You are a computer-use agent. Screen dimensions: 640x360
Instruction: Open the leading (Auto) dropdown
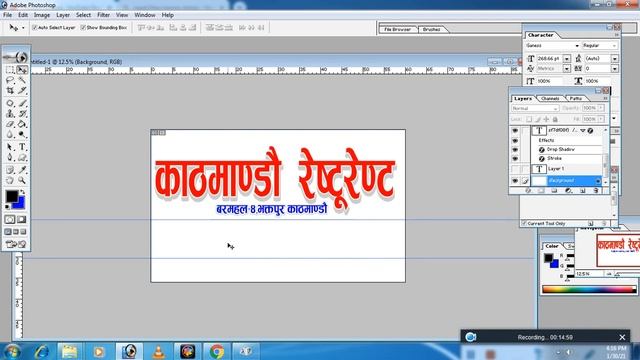pos(615,59)
